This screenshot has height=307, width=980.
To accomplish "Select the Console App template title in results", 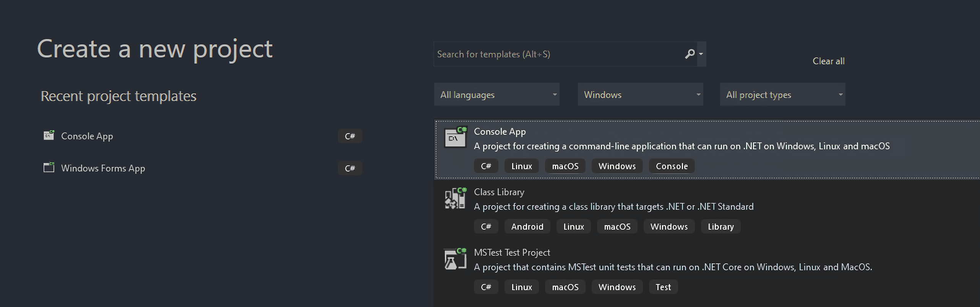I will coord(500,131).
